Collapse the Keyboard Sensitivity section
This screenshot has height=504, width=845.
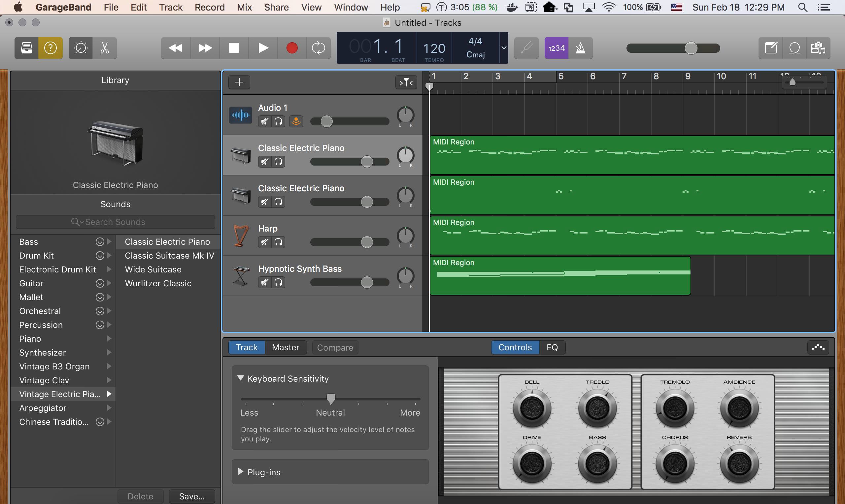click(x=241, y=378)
